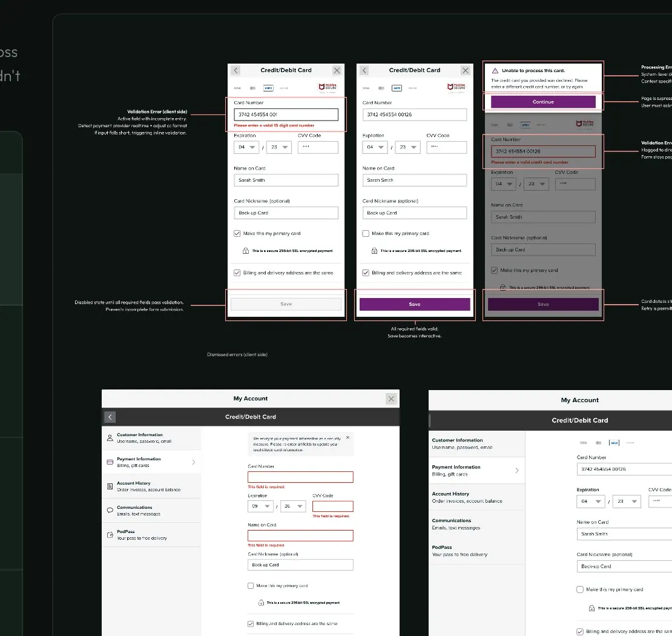
Task: Click speech bubble icon beside Communications
Action: point(110,511)
